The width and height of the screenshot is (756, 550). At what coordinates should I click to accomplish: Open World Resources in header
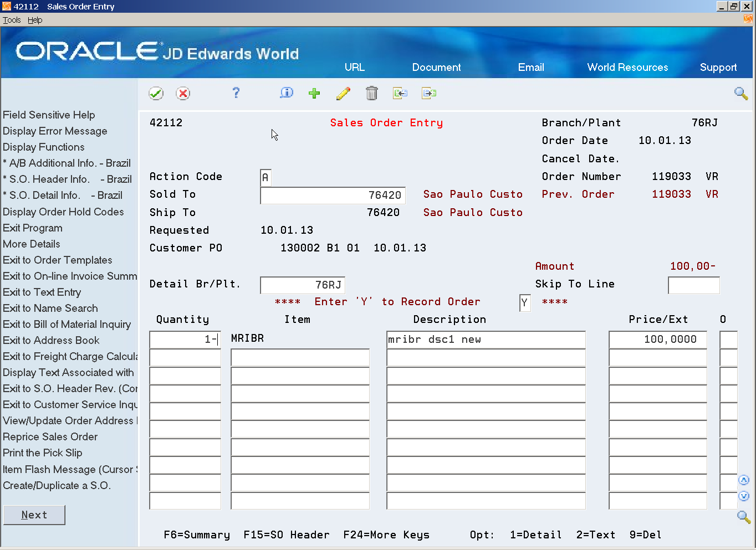(x=628, y=67)
